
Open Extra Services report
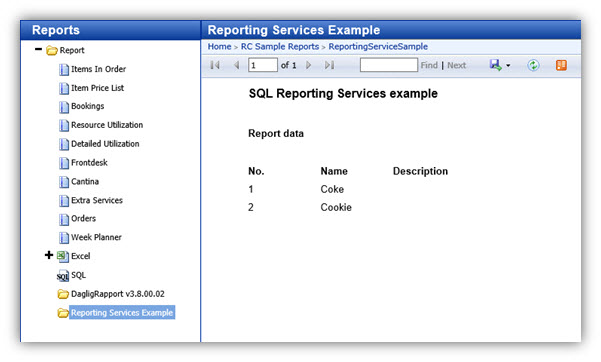(97, 200)
